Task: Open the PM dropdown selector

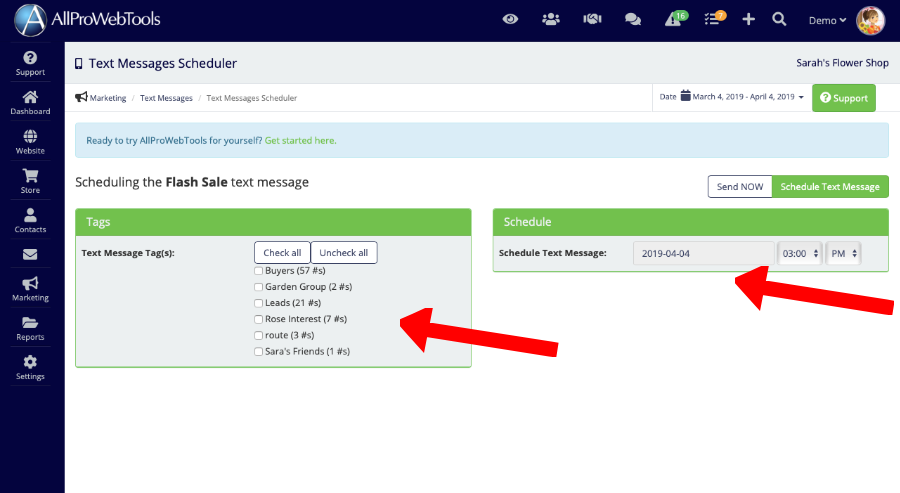Action: coord(843,253)
